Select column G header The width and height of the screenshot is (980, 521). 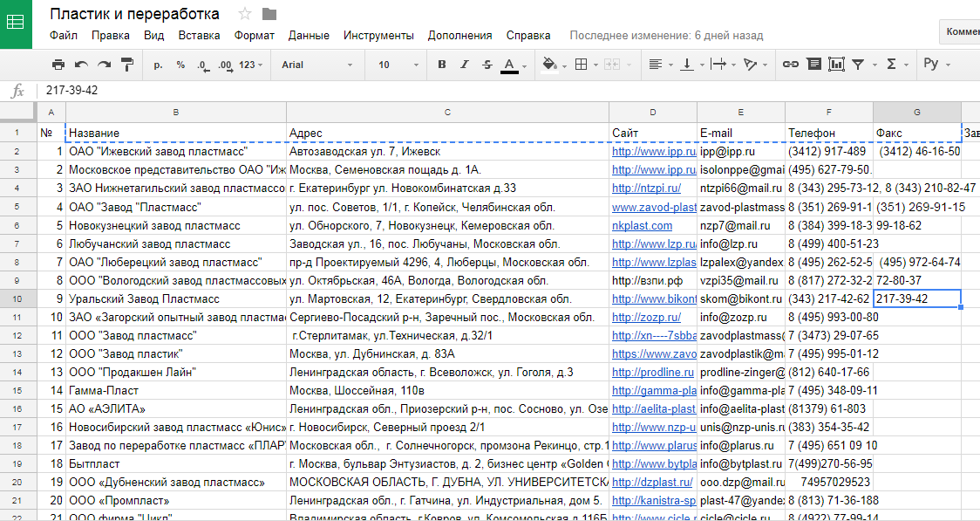917,113
